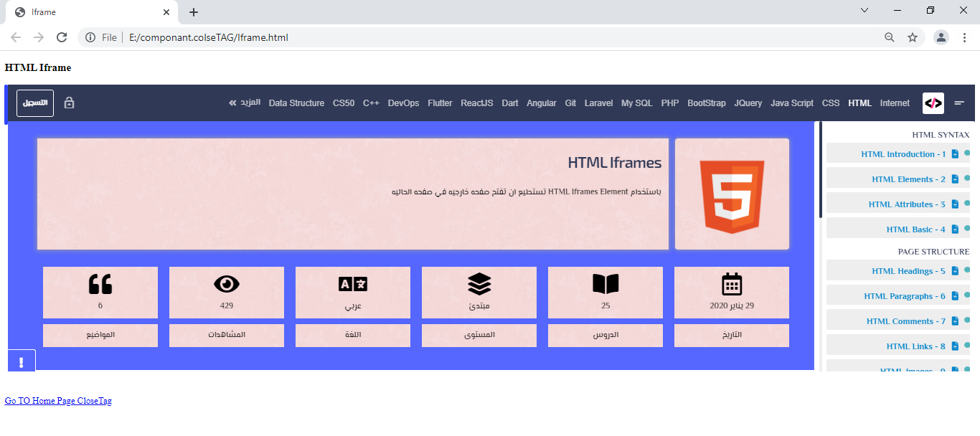Viewport: 980px width, 436px height.
Task: Close the Iframe browser tab
Action: coord(166,12)
